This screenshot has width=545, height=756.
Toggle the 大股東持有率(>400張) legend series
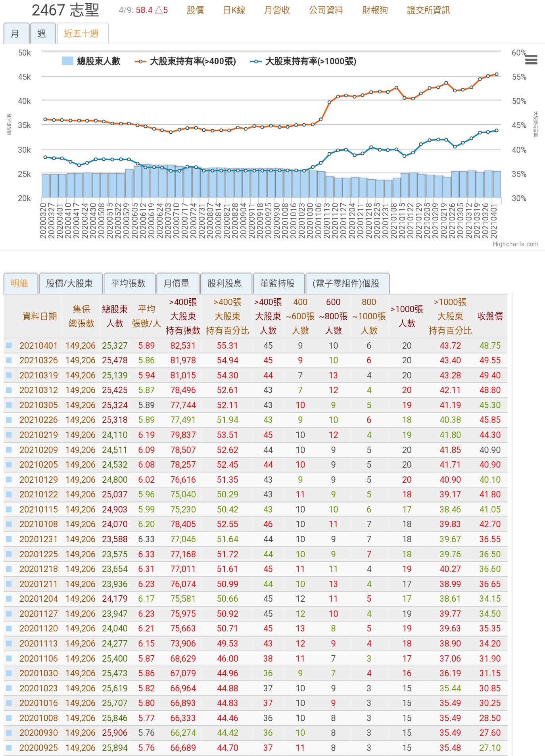tap(185, 61)
